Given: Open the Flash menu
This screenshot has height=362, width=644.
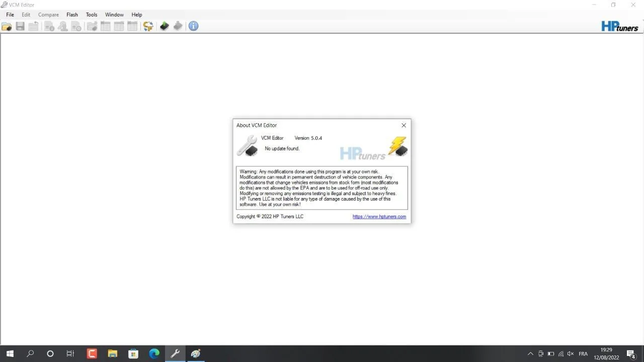Looking at the screenshot, I should 72,15.
